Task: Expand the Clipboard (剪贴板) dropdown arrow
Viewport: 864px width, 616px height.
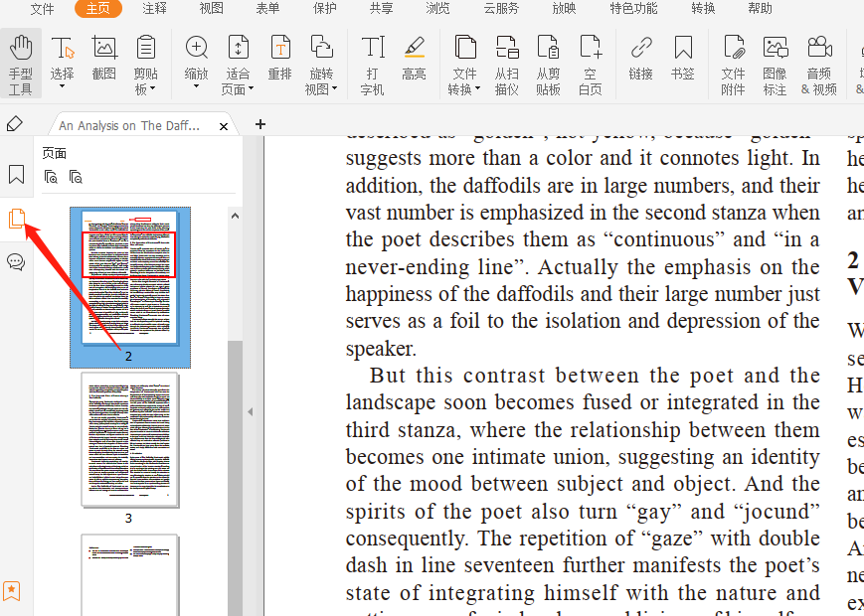Action: [153, 88]
